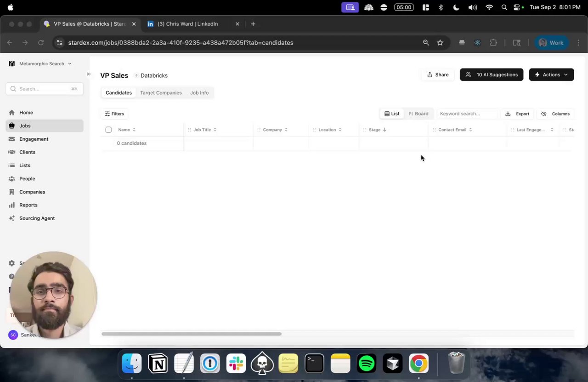This screenshot has height=382, width=588.
Task: Open Terminal from the dock
Action: [x=315, y=364]
